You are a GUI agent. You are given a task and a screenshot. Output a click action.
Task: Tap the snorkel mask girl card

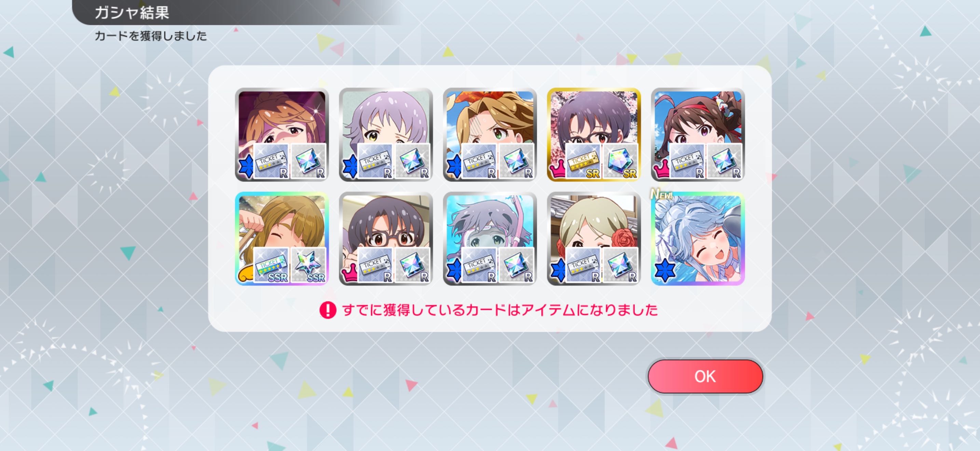coord(490,238)
